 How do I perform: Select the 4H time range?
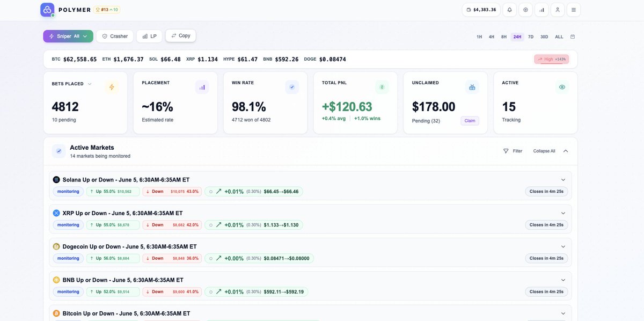pos(492,37)
